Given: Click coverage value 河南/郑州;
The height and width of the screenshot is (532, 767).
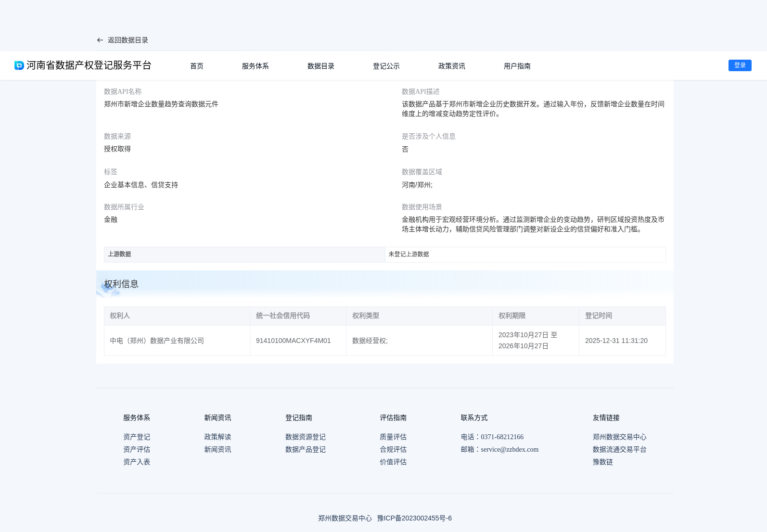Looking at the screenshot, I should (x=417, y=185).
